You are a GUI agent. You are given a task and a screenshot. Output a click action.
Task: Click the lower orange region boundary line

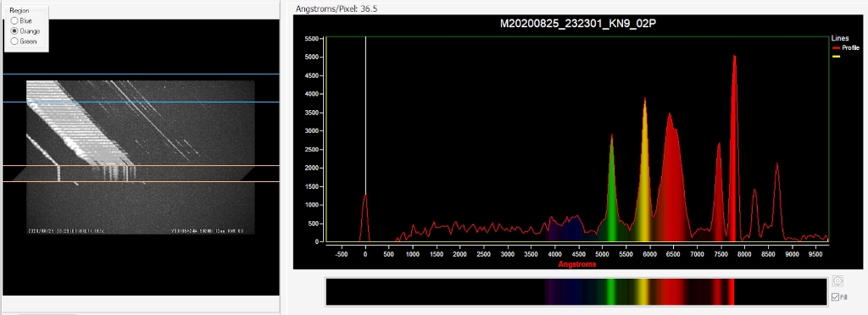pyautogui.click(x=142, y=182)
